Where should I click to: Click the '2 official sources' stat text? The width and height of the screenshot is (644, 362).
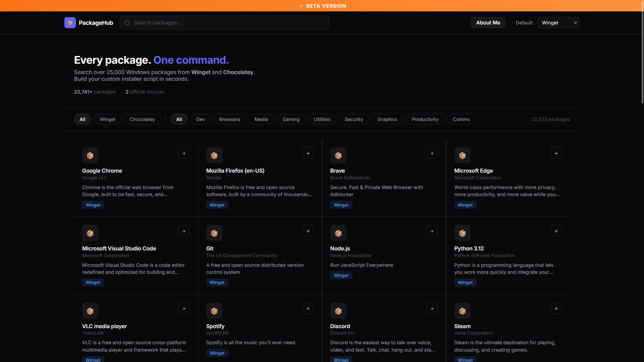point(145,92)
